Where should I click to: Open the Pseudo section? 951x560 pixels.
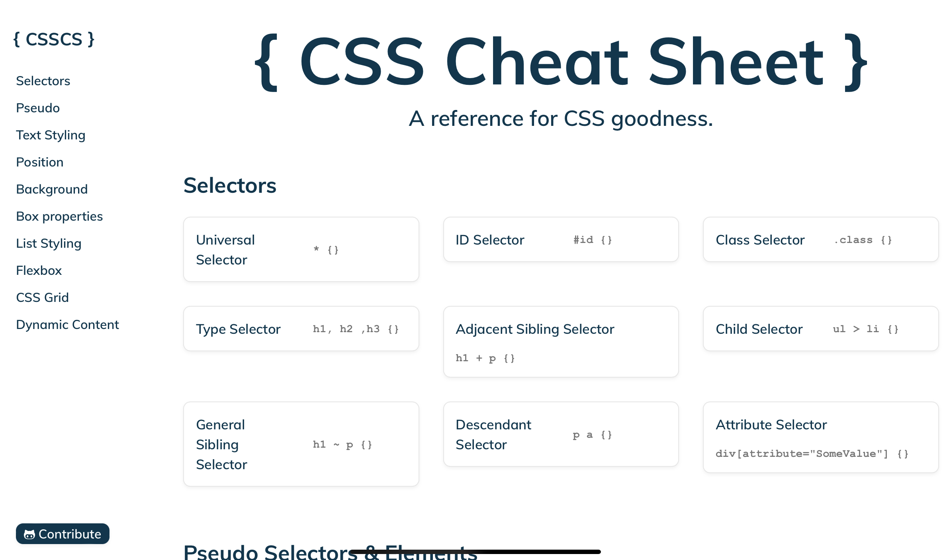[37, 108]
